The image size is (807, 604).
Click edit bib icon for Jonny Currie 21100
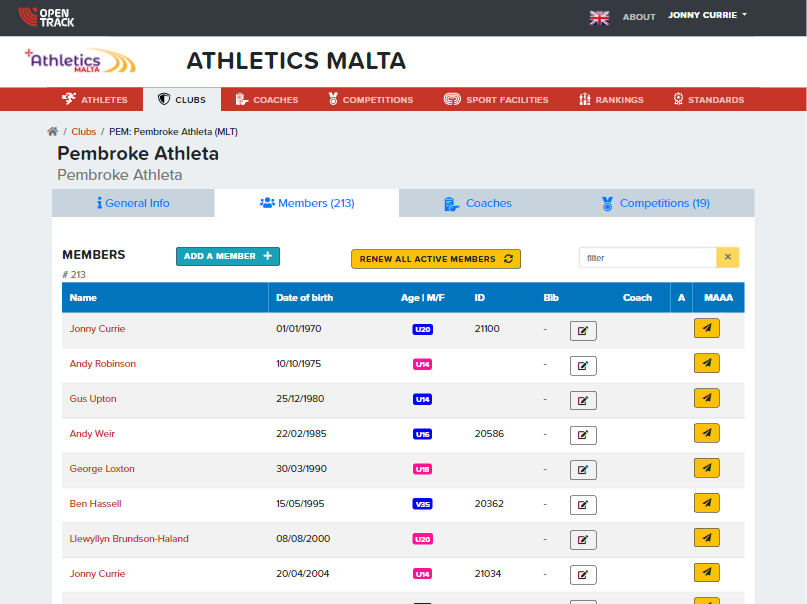coord(583,331)
